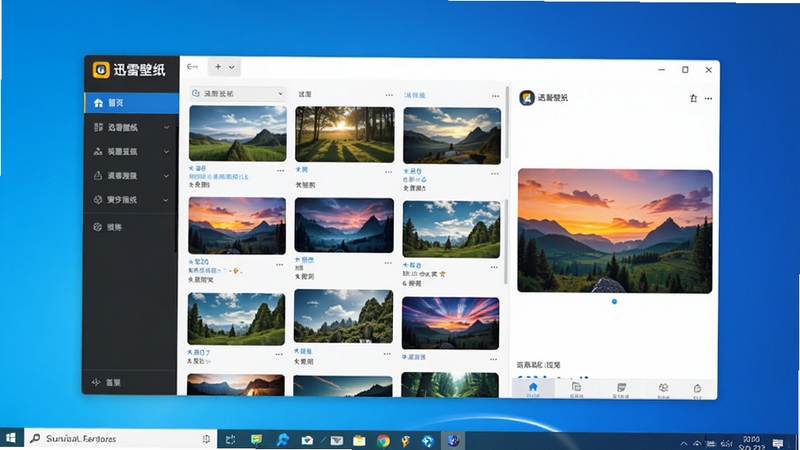Click the pin icon in preview panel header
This screenshot has height=450, width=800.
point(693,98)
